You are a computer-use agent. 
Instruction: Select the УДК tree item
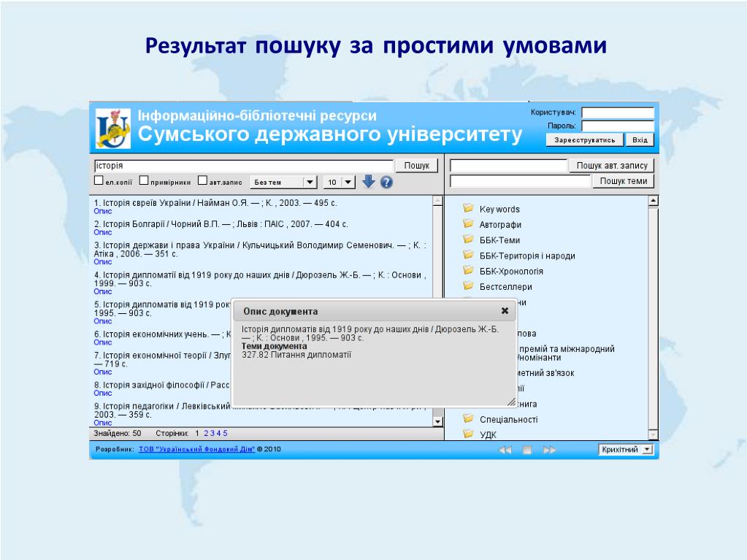[488, 434]
